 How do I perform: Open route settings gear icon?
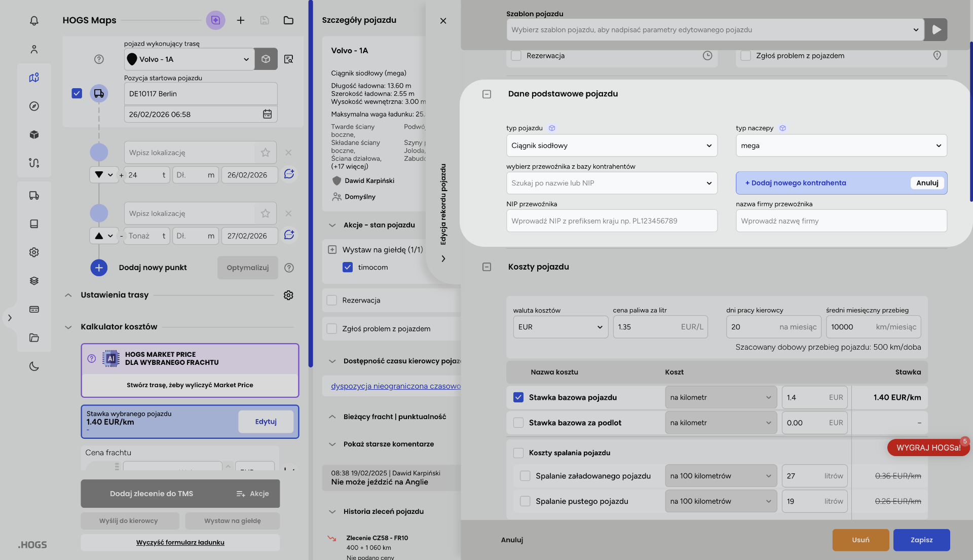288,295
